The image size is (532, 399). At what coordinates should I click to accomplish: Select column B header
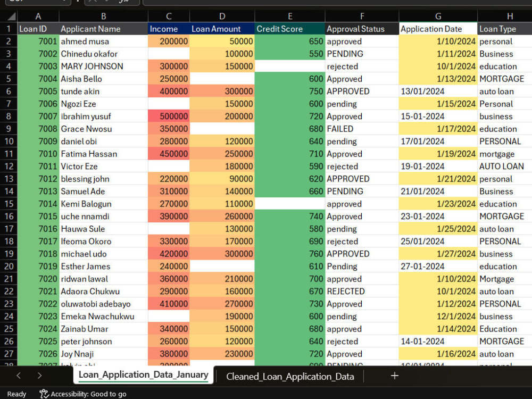104,16
